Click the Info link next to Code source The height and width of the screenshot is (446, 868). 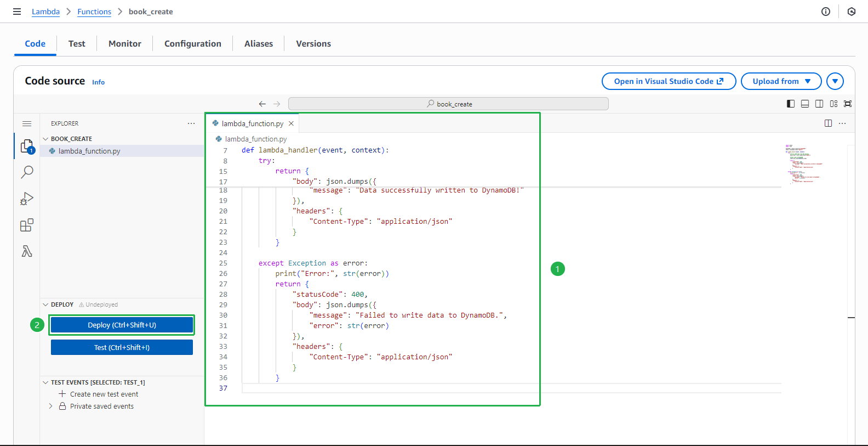[x=98, y=82]
